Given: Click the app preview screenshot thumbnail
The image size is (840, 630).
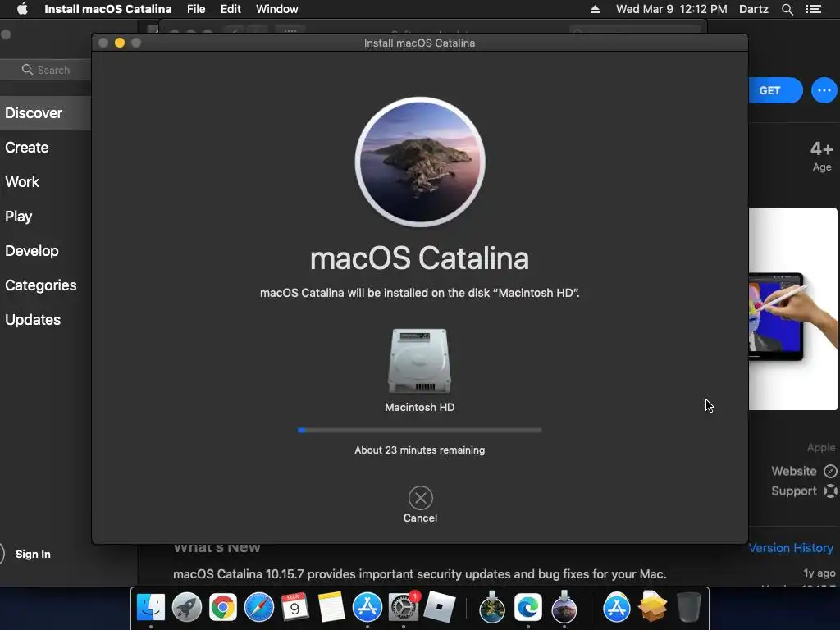Looking at the screenshot, I should pos(793,309).
